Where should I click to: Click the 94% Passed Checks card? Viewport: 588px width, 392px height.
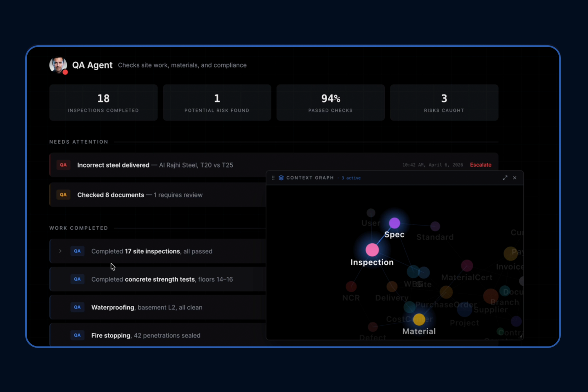click(330, 102)
